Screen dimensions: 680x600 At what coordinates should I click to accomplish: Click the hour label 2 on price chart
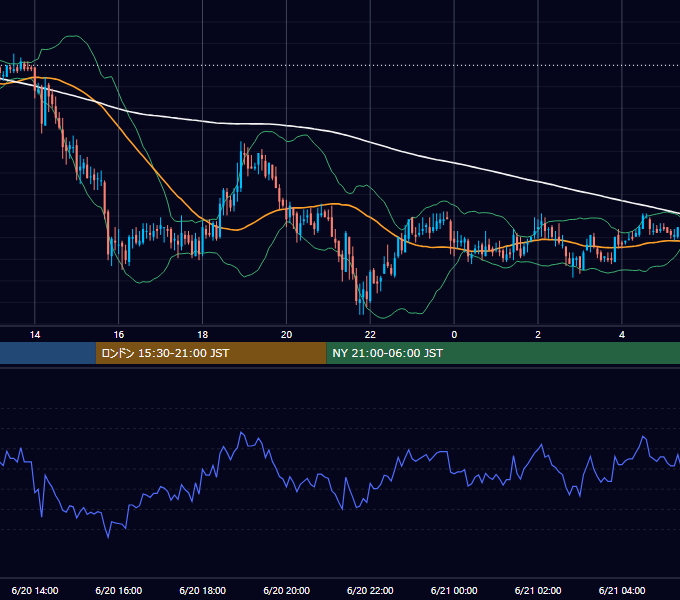(x=538, y=334)
